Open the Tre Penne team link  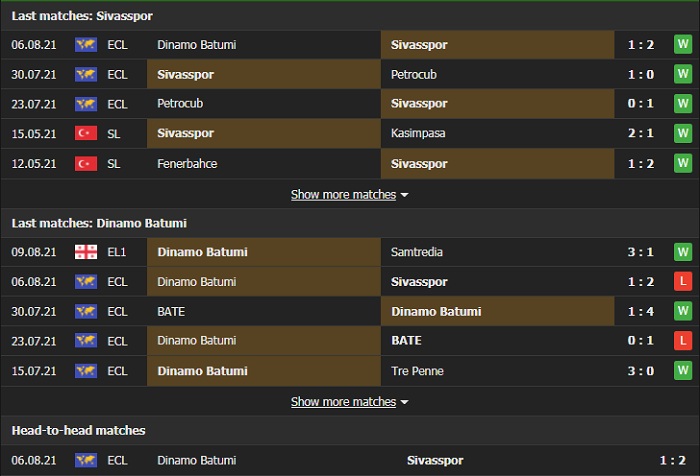coord(419,371)
